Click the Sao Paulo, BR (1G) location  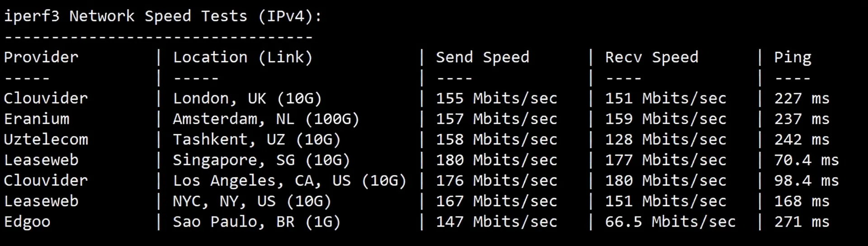click(256, 222)
